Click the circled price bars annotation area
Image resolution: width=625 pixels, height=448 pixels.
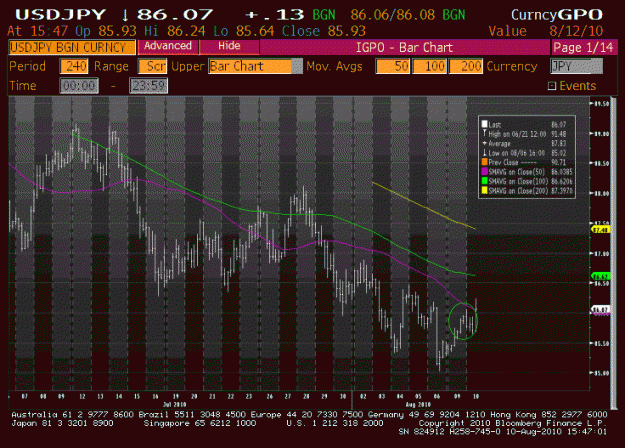tap(463, 321)
